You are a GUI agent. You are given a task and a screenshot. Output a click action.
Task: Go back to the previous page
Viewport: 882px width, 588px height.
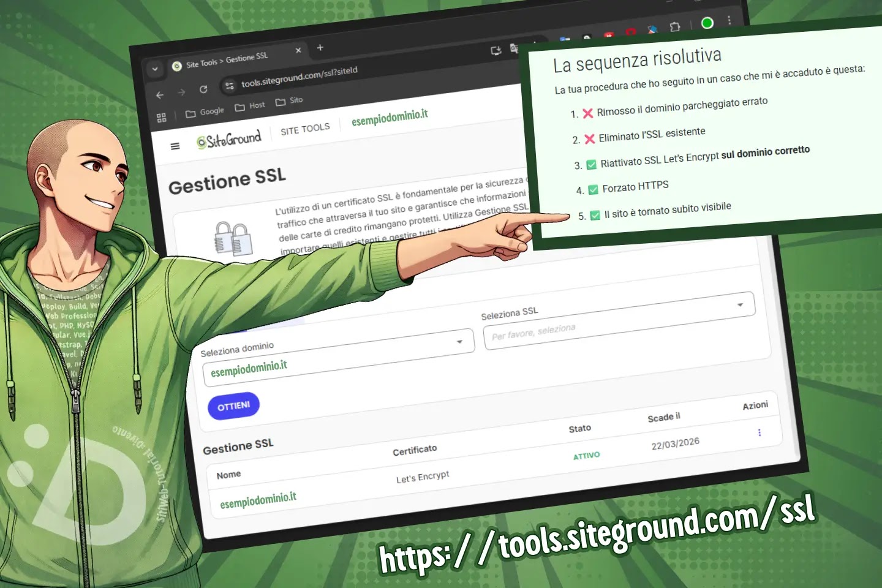pyautogui.click(x=160, y=95)
